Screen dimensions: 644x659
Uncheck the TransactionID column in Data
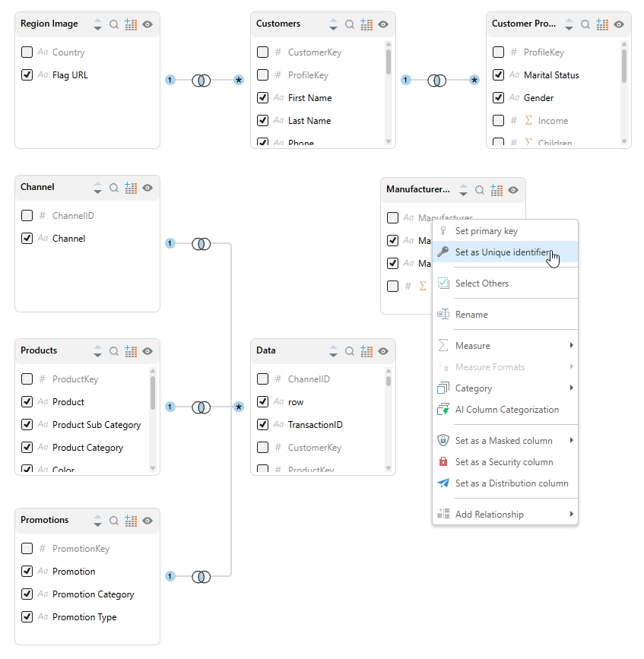tap(263, 425)
